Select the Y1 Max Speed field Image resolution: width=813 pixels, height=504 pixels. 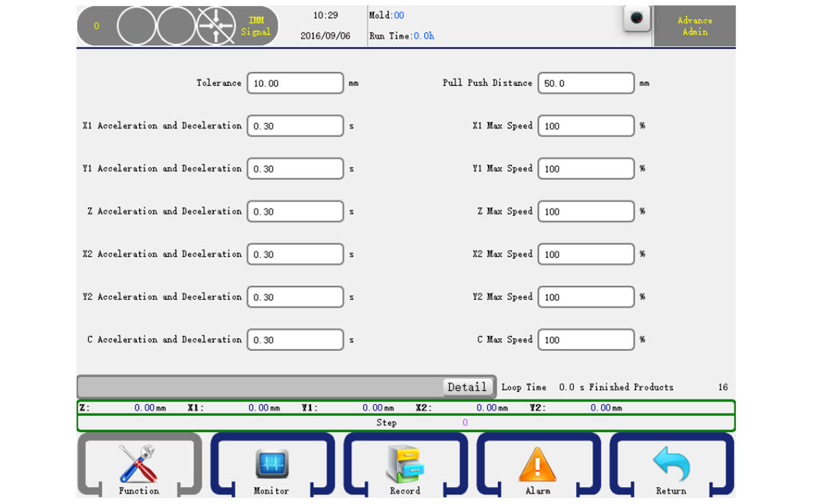[586, 169]
